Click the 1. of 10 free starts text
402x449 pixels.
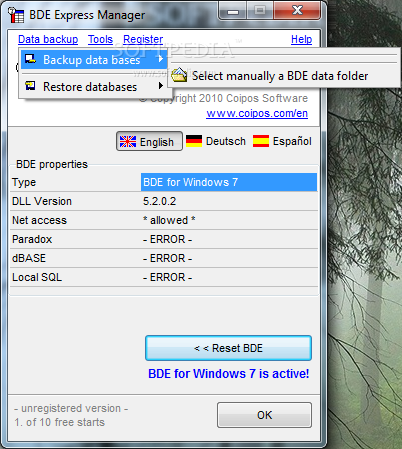[59, 422]
